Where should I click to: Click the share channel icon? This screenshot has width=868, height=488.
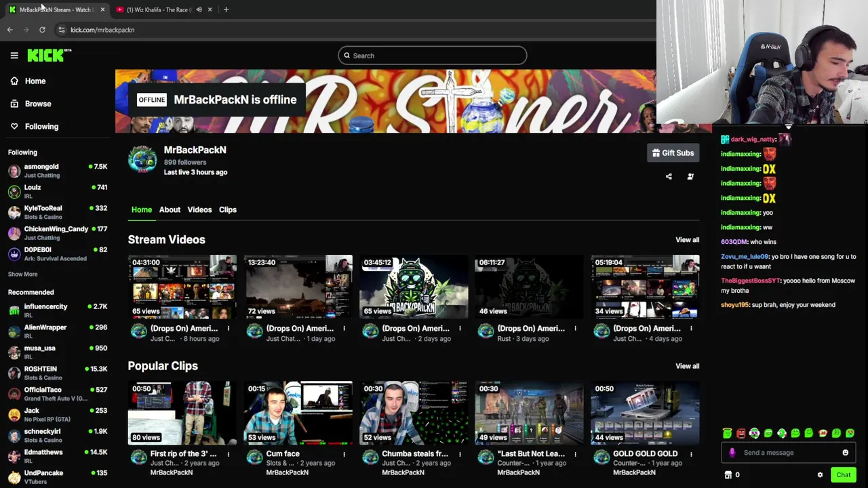tap(669, 176)
